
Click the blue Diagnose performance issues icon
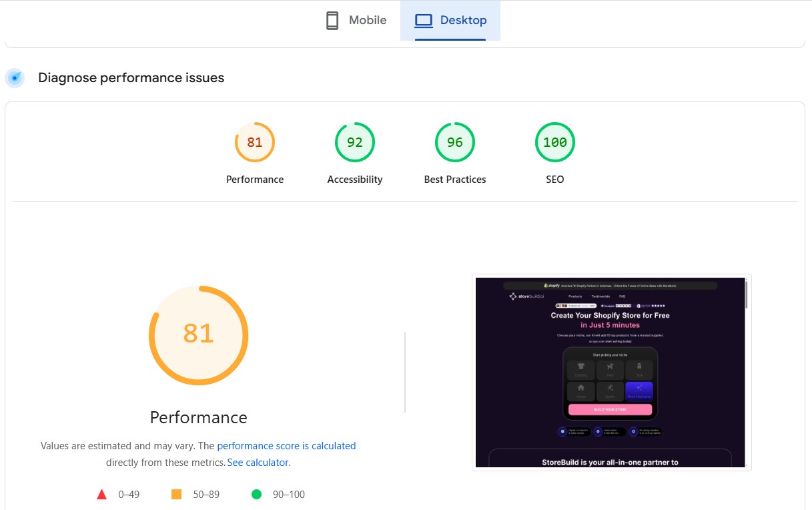tap(15, 77)
